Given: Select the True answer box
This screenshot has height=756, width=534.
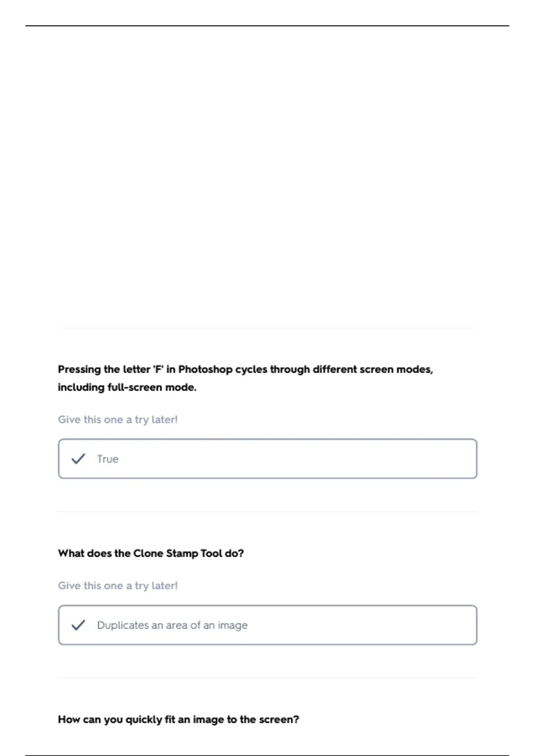Looking at the screenshot, I should coord(267,458).
